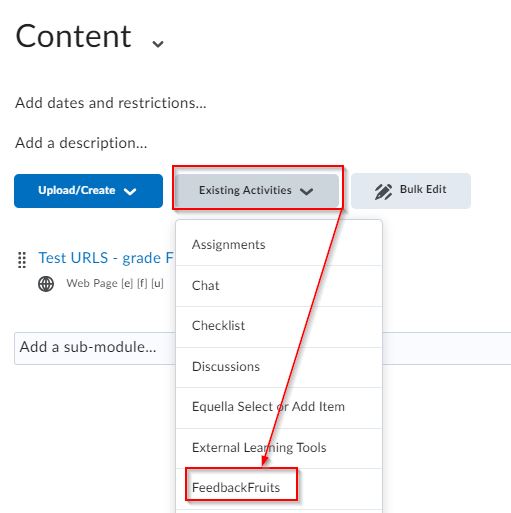Click Add a description text
The height and width of the screenshot is (513, 511).
click(x=81, y=143)
